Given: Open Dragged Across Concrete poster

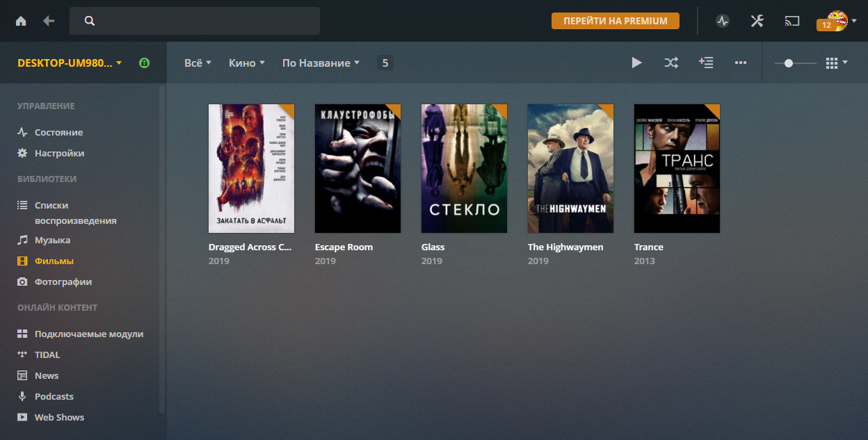Looking at the screenshot, I should tap(251, 168).
